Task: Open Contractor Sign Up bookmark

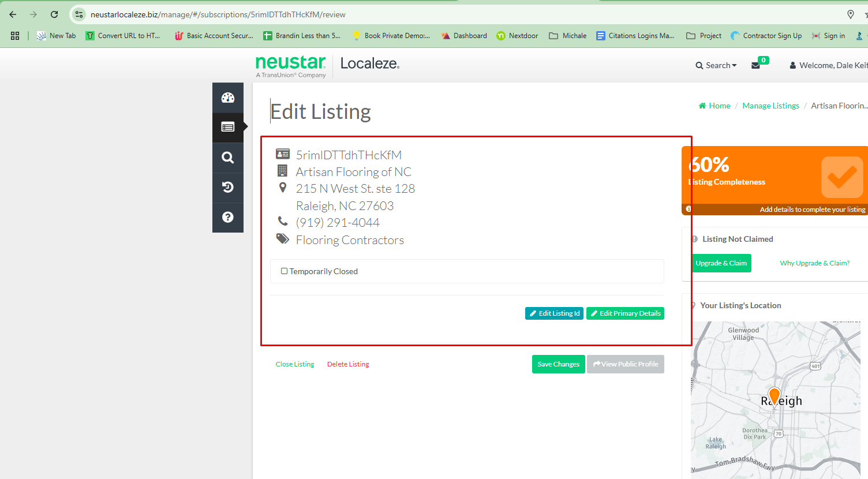Action: coord(766,36)
